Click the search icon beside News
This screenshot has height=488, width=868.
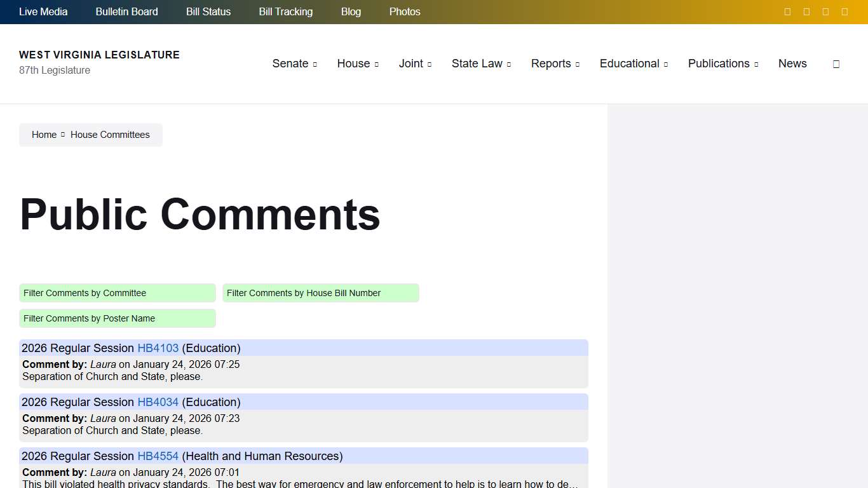tap(836, 64)
